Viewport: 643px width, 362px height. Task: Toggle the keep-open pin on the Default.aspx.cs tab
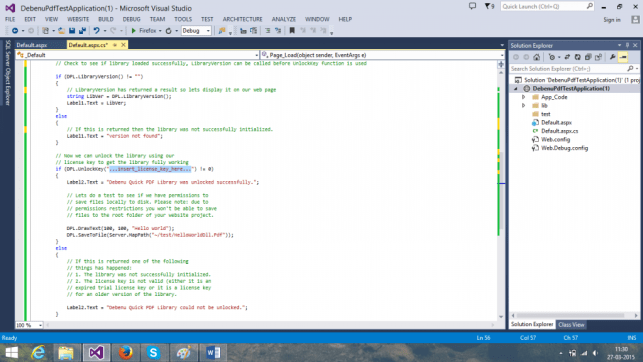point(115,45)
